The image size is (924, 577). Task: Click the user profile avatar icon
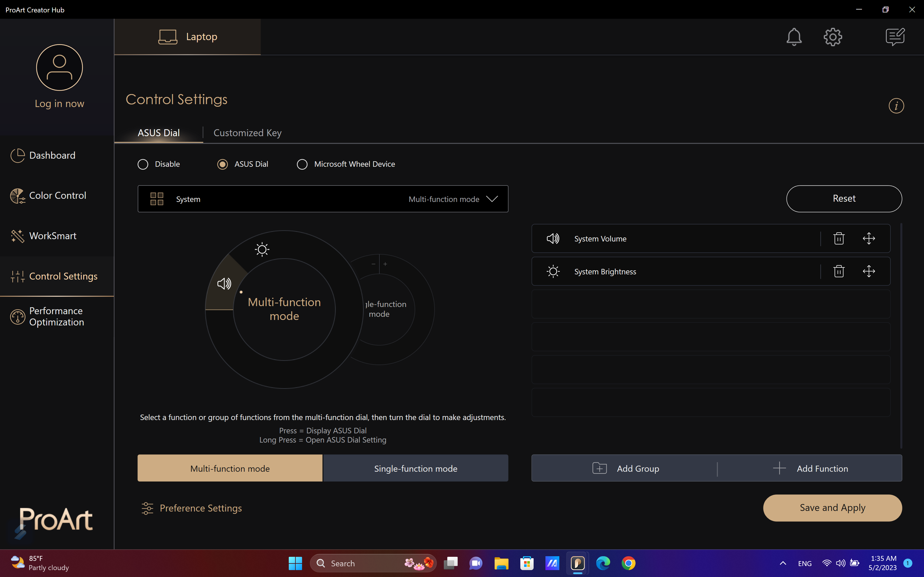click(x=59, y=68)
